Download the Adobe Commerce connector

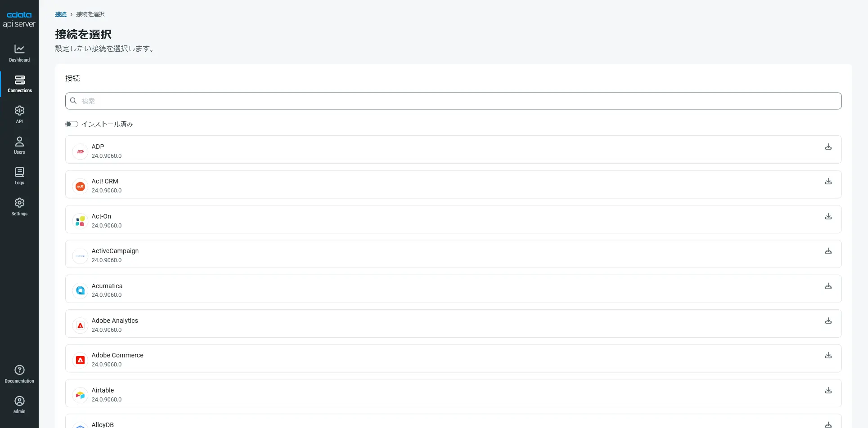tap(828, 356)
